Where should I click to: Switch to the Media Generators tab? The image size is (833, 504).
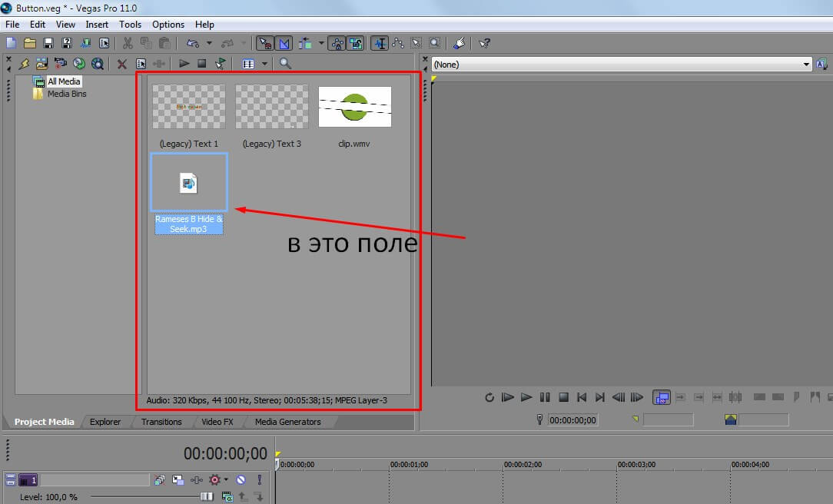coord(288,422)
